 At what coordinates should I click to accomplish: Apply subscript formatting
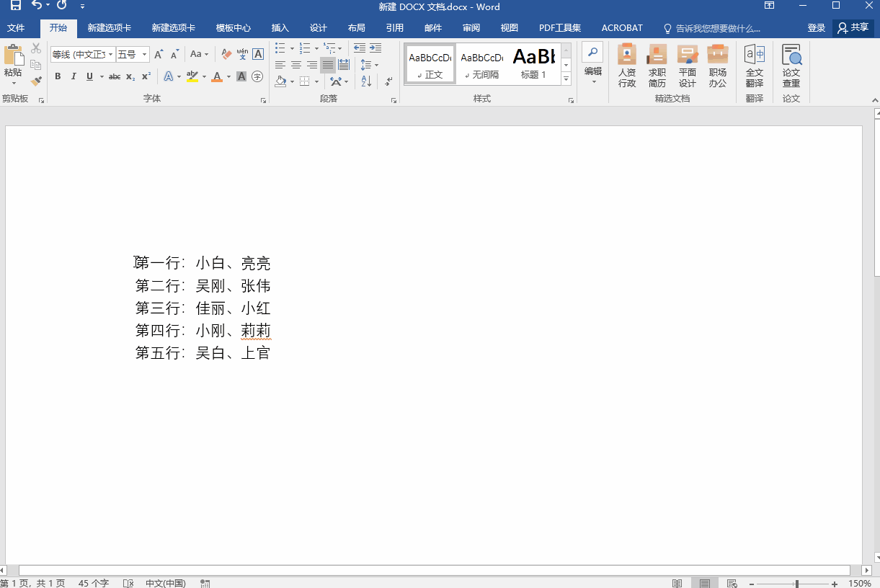130,76
